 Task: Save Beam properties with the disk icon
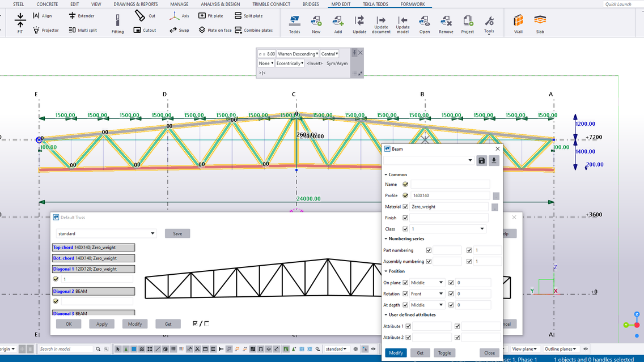[x=481, y=160]
